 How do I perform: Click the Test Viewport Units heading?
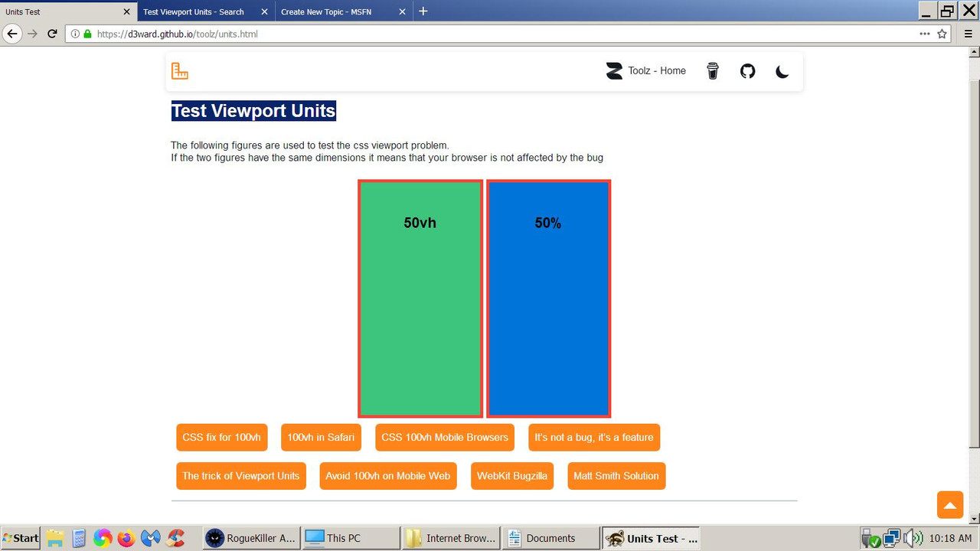(253, 111)
